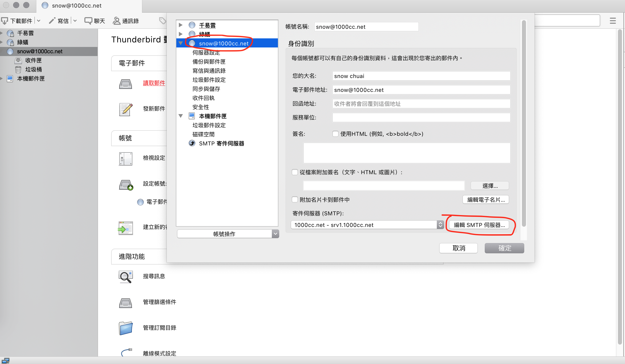The image size is (625, 364).
Task: Select 千易雲 account in main sidebar
Action: (25, 33)
